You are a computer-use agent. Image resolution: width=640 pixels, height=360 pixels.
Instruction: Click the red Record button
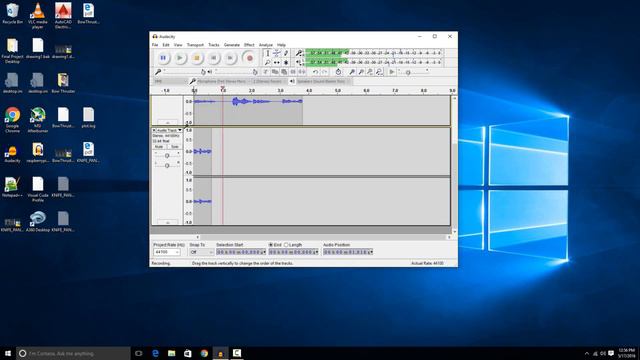point(249,58)
